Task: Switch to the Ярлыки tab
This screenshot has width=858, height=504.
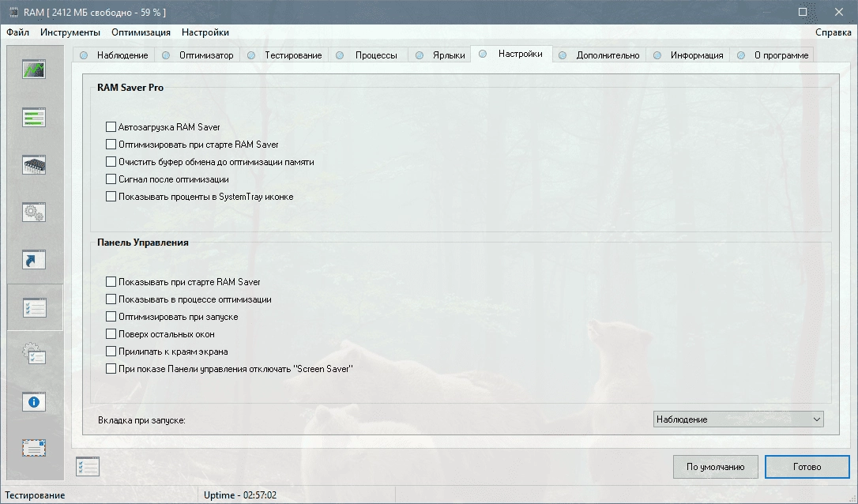Action: [x=441, y=55]
